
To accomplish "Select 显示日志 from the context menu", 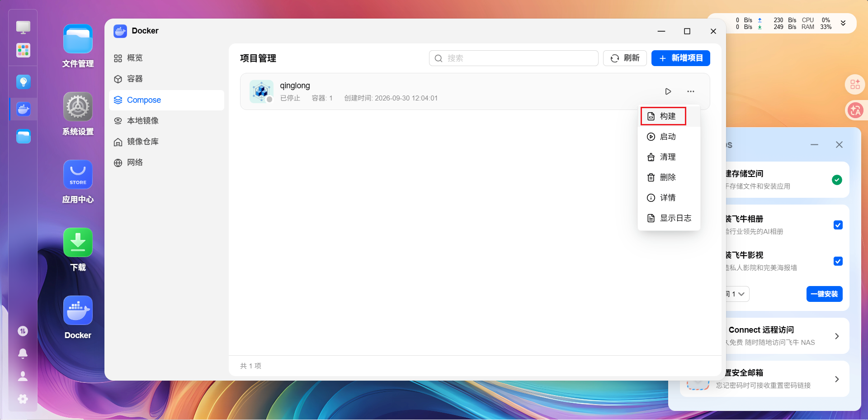I will tap(669, 218).
